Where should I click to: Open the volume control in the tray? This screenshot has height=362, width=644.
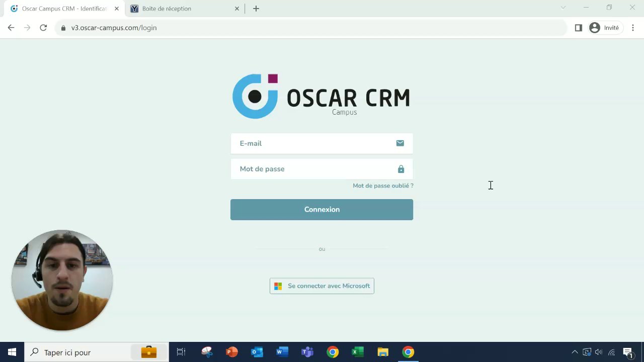coord(599,352)
